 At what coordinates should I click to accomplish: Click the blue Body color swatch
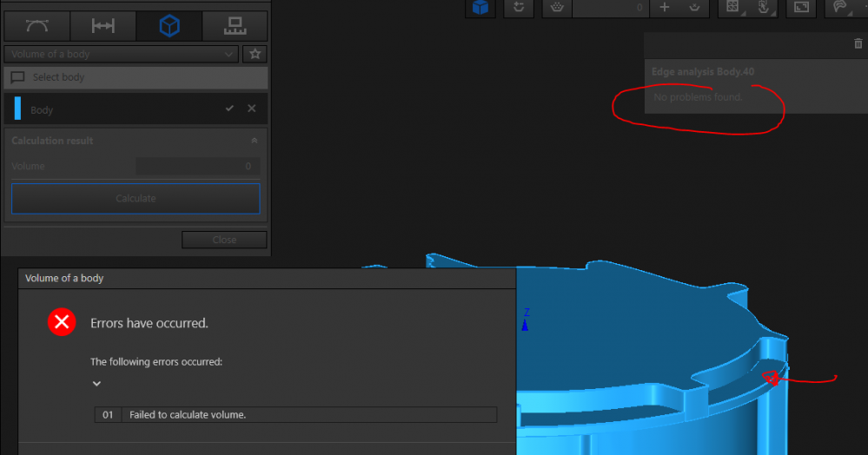point(17,109)
